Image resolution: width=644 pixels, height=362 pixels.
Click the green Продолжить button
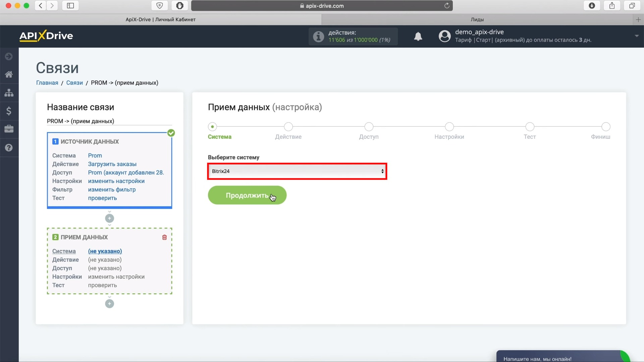[247, 195]
